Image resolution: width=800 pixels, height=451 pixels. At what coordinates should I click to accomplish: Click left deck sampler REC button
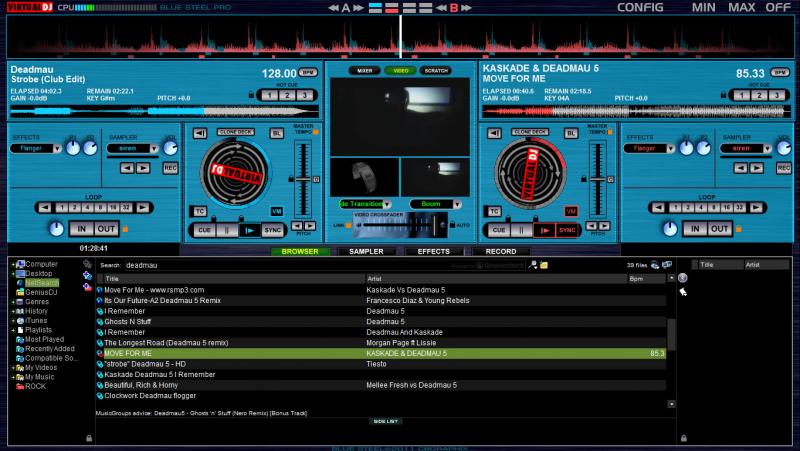coord(170,168)
